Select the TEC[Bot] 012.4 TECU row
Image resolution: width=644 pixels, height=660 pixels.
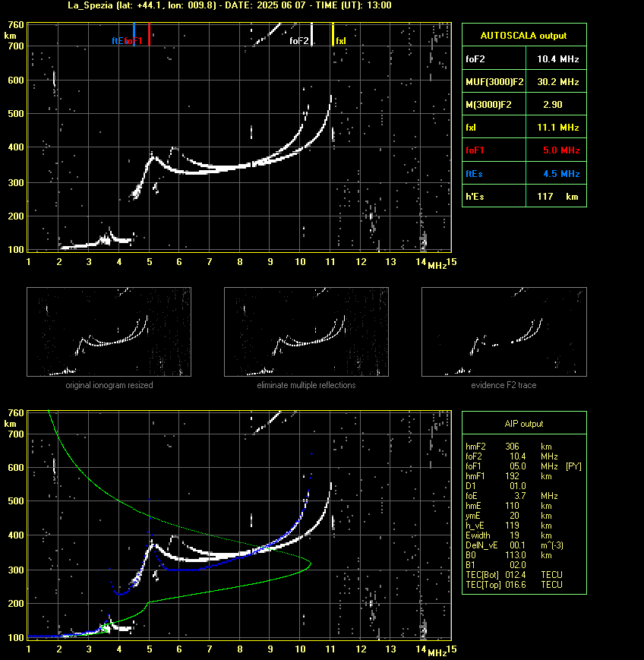[x=514, y=575]
